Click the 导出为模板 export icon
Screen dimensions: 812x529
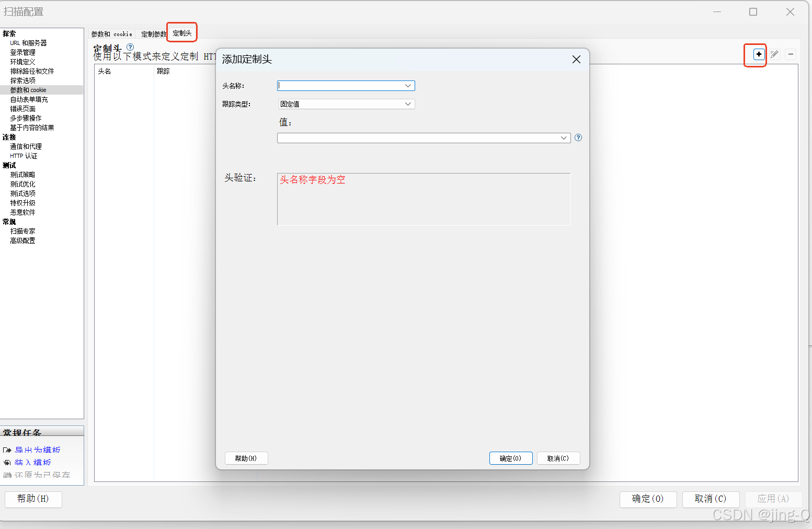(7, 450)
